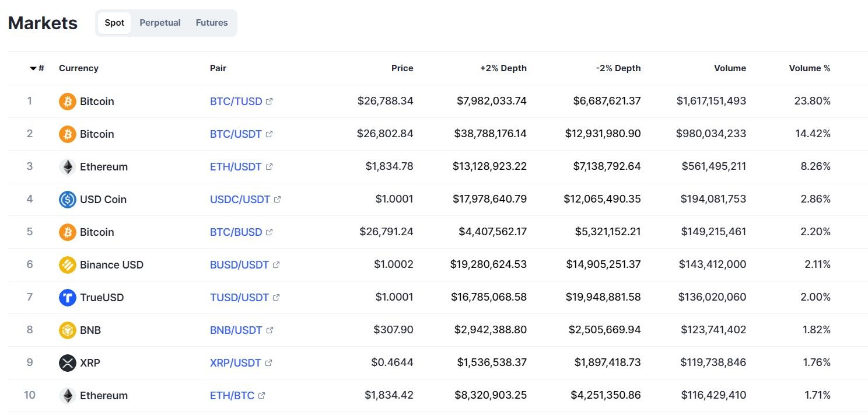868x415 pixels.
Task: Click the Volume % column header
Action: click(x=809, y=68)
